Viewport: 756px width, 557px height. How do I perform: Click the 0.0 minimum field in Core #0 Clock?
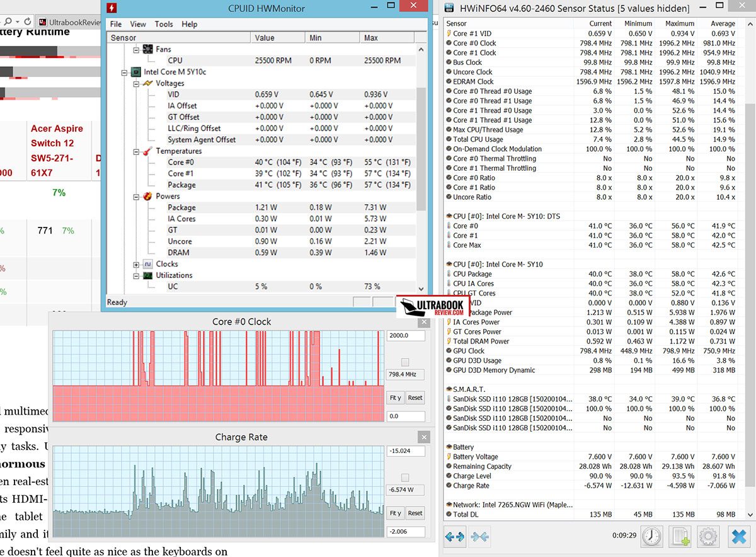406,416
